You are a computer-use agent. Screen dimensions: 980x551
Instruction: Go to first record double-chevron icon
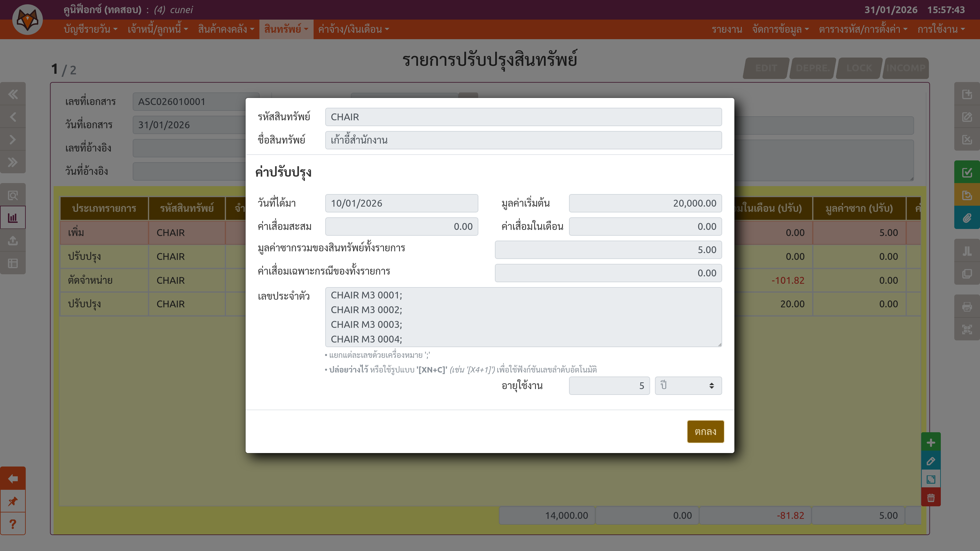coord(13,94)
